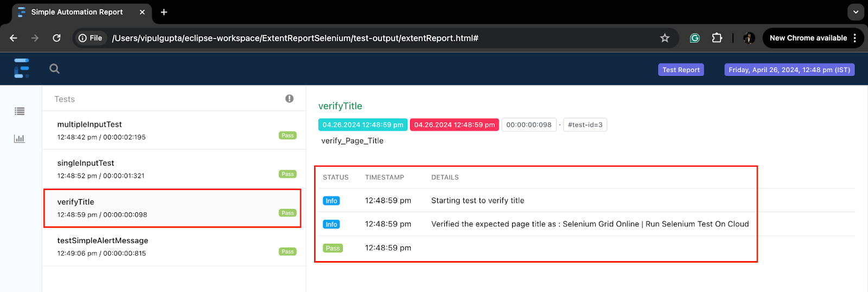
Task: Click the Friday, April 26, 2024 date badge
Action: click(789, 69)
